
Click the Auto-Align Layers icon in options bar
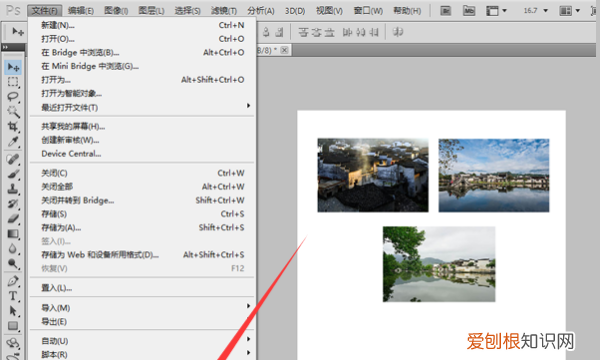pyautogui.click(x=398, y=32)
